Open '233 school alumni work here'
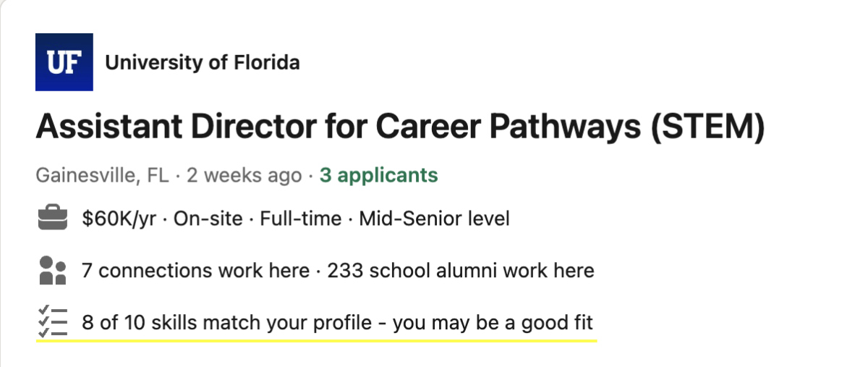This screenshot has height=367, width=868. pyautogui.click(x=461, y=271)
